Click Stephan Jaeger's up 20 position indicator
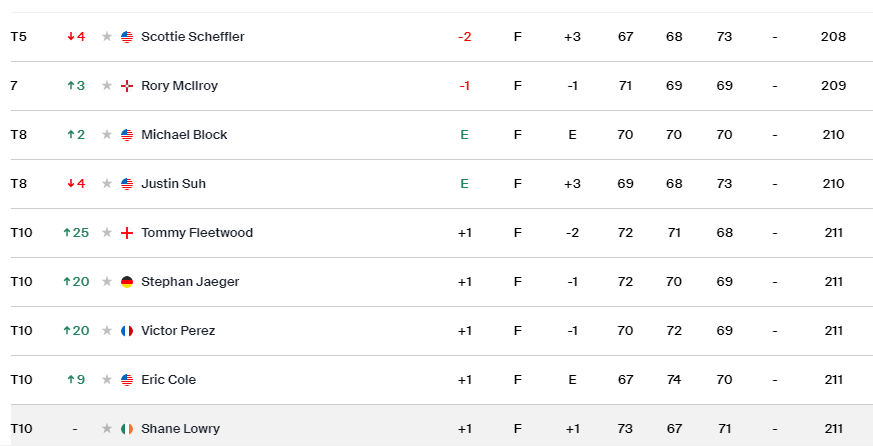 pos(76,282)
